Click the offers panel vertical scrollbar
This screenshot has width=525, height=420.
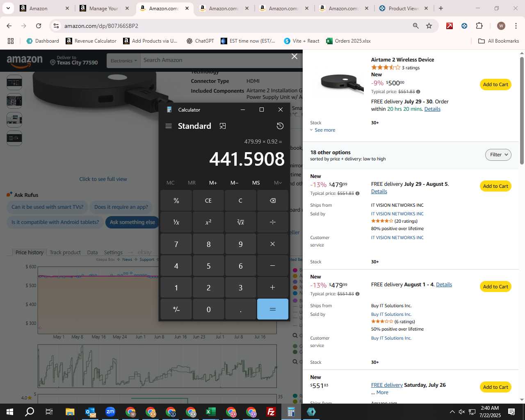pos(522,111)
